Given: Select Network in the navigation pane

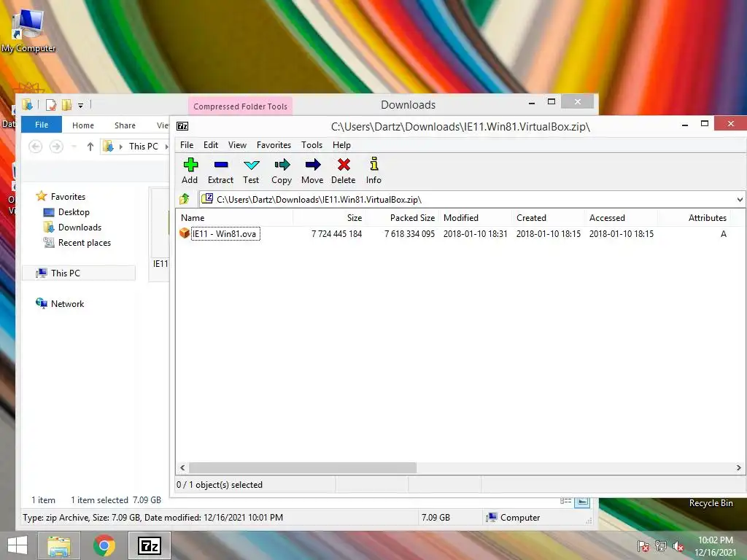Looking at the screenshot, I should click(67, 304).
